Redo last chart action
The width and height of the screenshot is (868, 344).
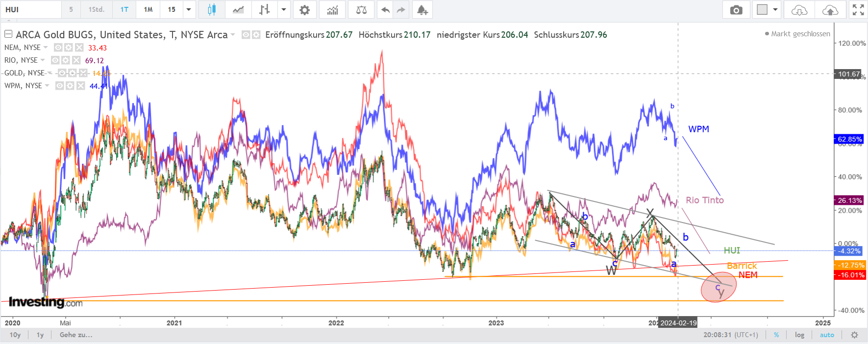coord(401,10)
